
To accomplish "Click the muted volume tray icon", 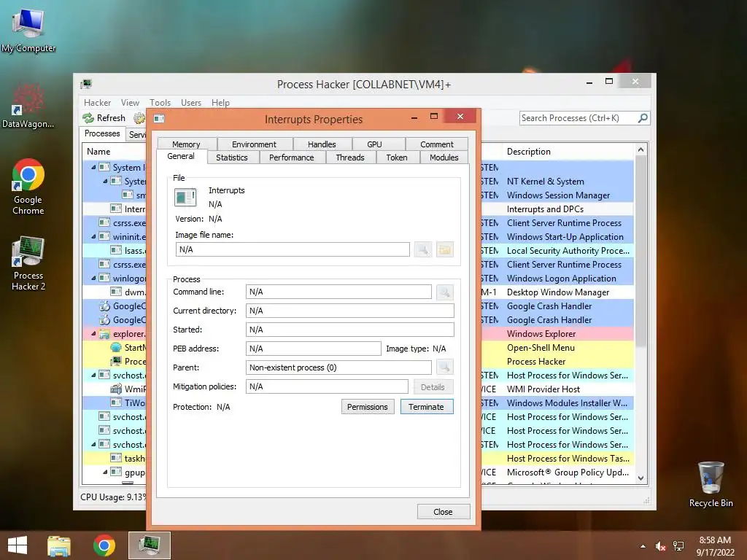I will (659, 546).
